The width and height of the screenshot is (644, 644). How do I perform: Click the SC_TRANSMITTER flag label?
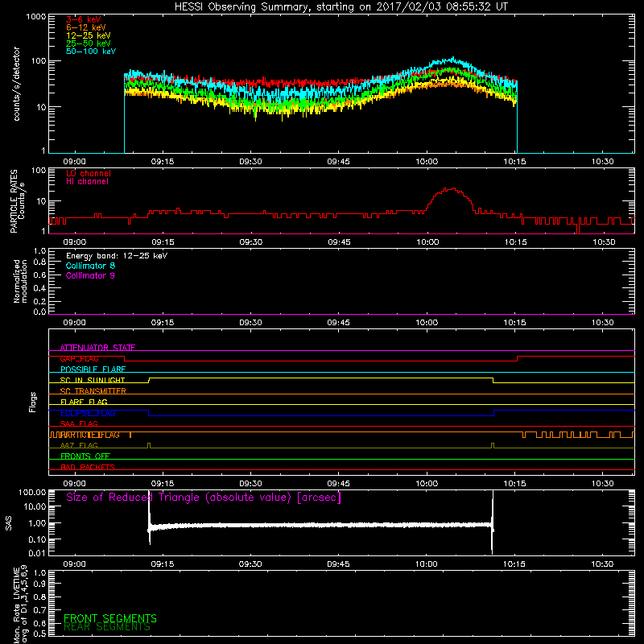tap(93, 391)
